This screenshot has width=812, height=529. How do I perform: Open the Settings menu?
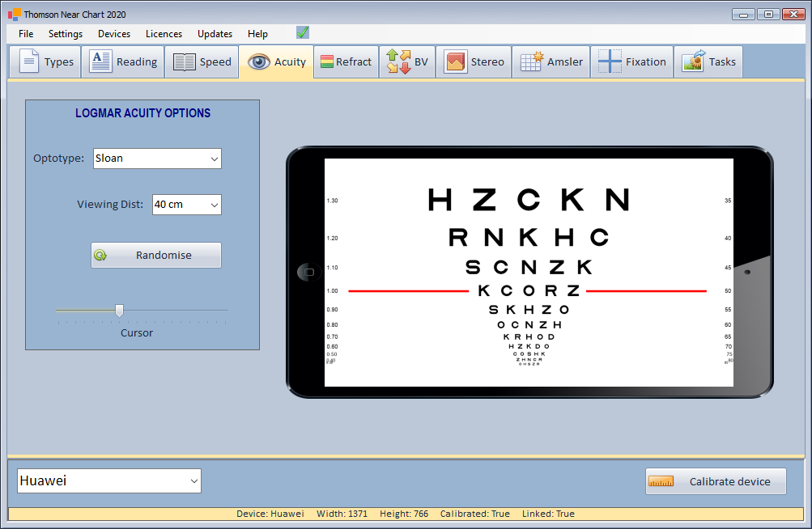tap(66, 34)
